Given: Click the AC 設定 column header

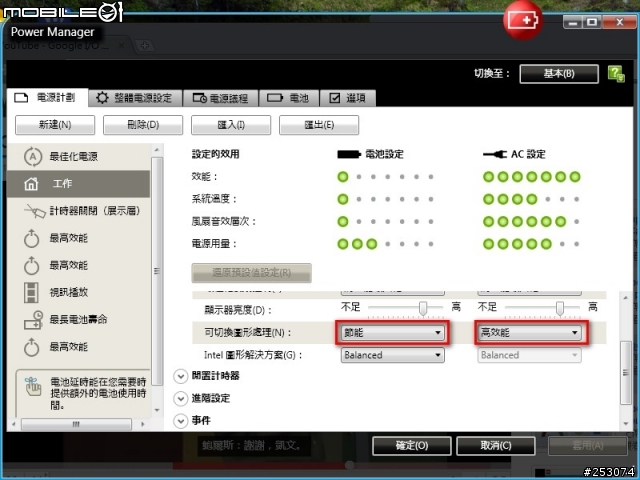Looking at the screenshot, I should pyautogui.click(x=514, y=154).
